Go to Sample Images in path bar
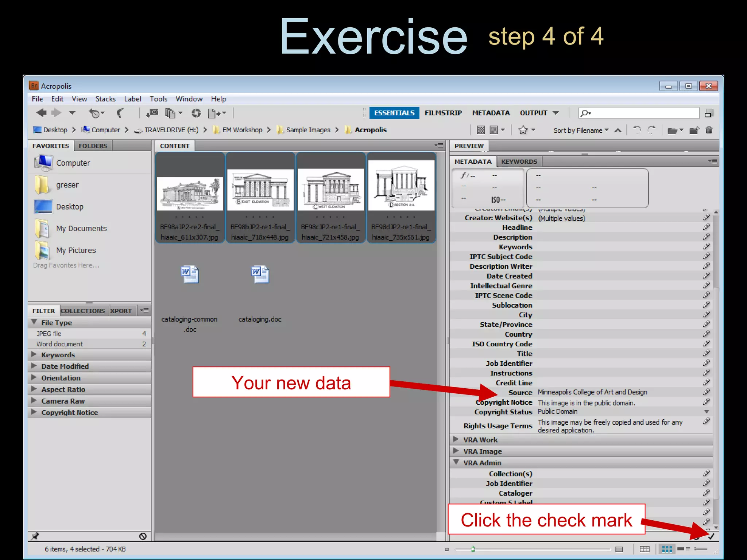This screenshot has width=747, height=560. pyautogui.click(x=308, y=130)
